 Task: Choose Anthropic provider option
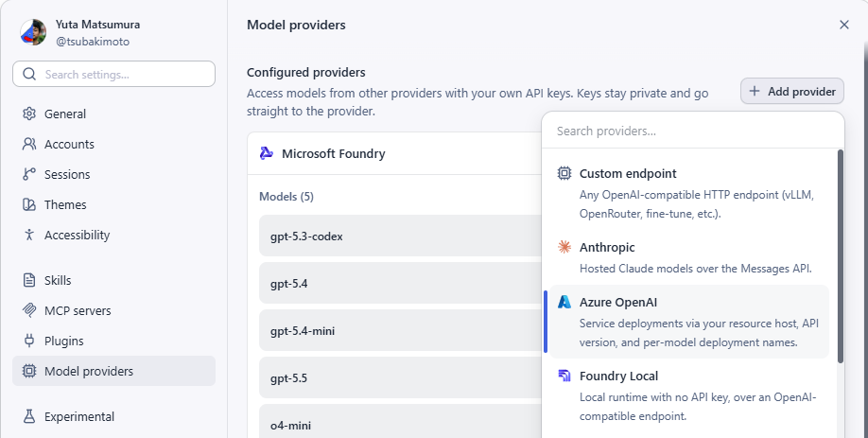click(x=688, y=257)
